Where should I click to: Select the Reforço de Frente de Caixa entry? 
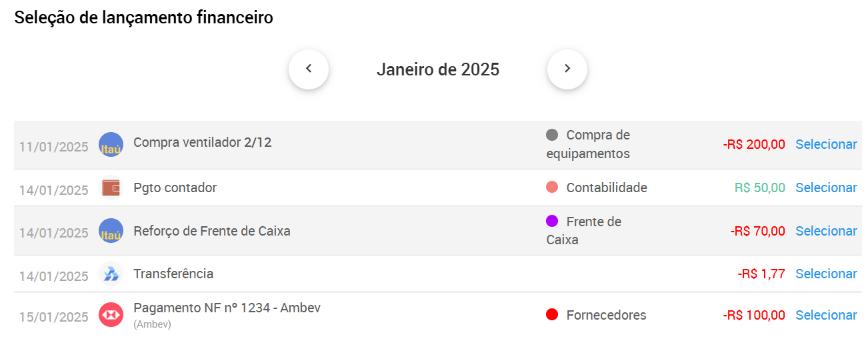826,231
